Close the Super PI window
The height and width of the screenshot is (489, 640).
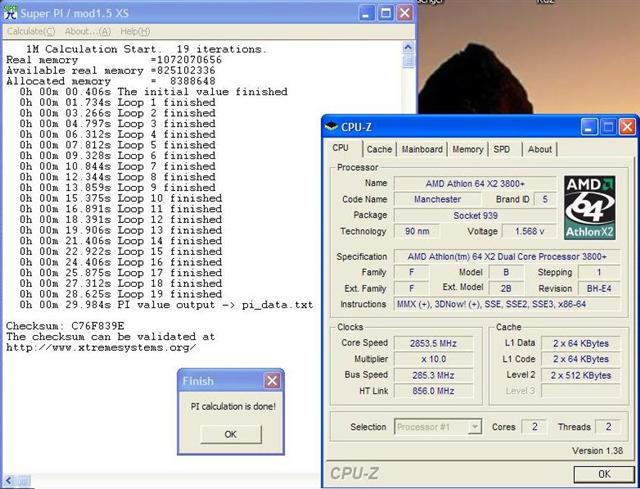click(404, 13)
